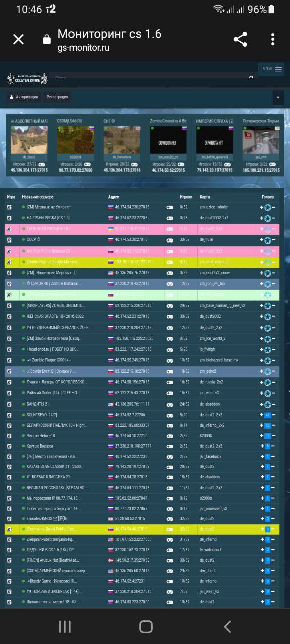Image resolution: width=290 pixels, height=644 pixels.
Task: Sort by Игроки column header
Action: (x=186, y=197)
